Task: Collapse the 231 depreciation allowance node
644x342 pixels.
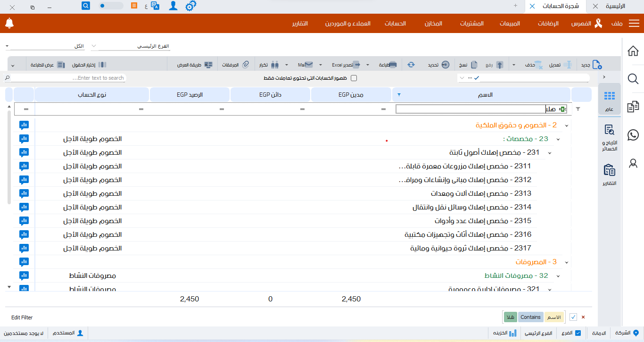Action: (x=549, y=153)
